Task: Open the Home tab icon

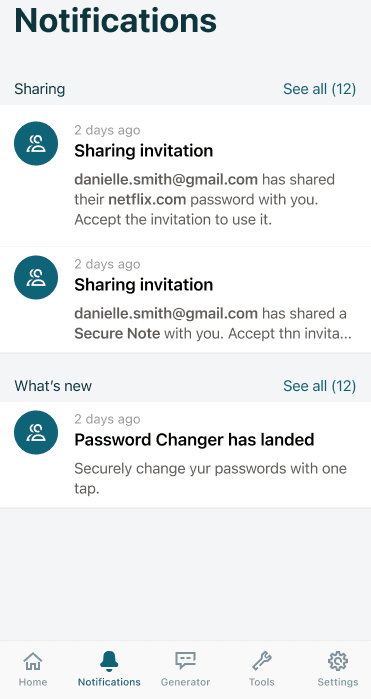Action: pyautogui.click(x=33, y=661)
